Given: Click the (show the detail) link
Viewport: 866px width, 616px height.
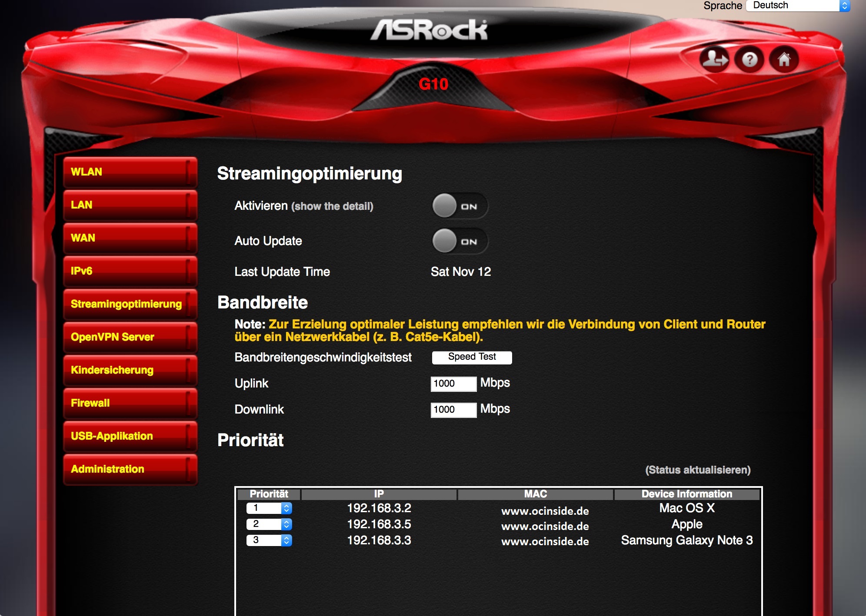Looking at the screenshot, I should (332, 206).
